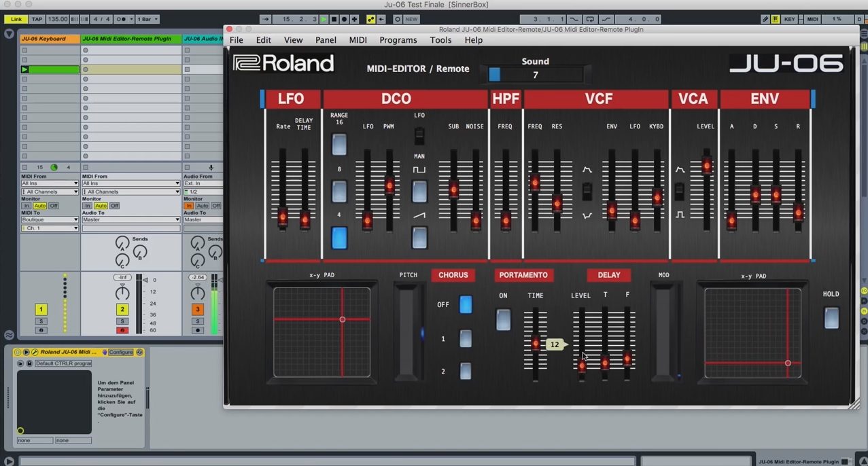Open Midi Editor track 'All Channels' dropdown
The image size is (868, 466).
(131, 192)
